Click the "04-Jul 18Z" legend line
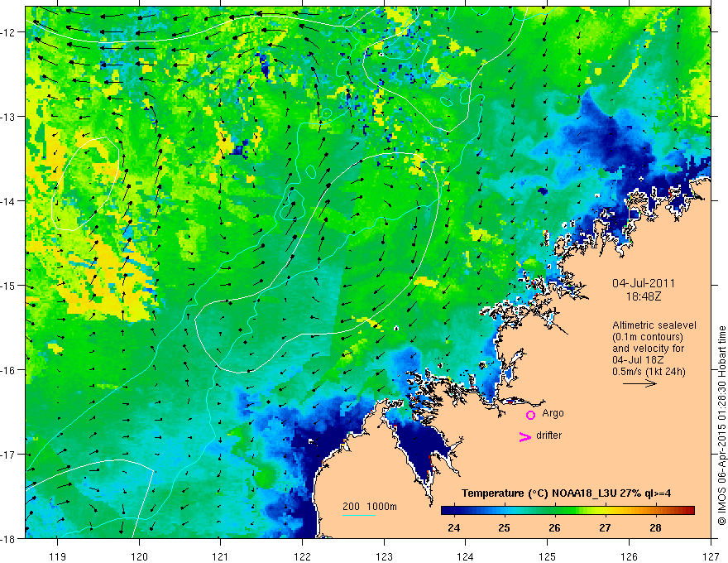 [x=638, y=360]
